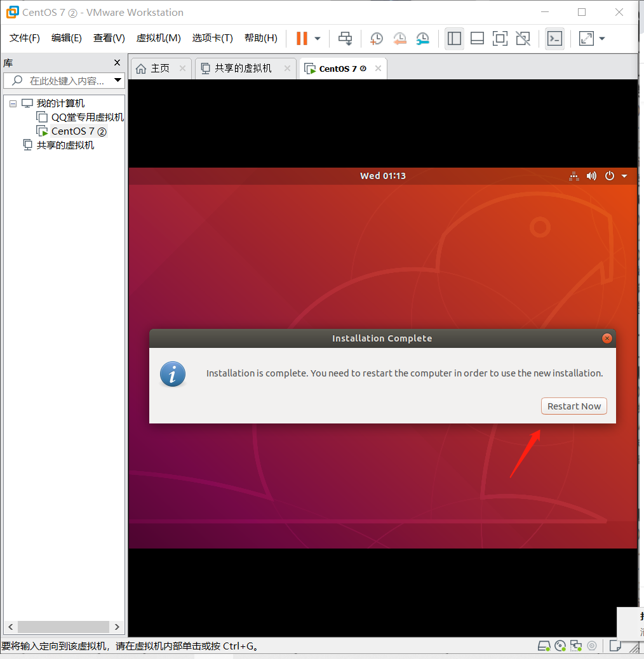Toggle the console view button

(554, 38)
